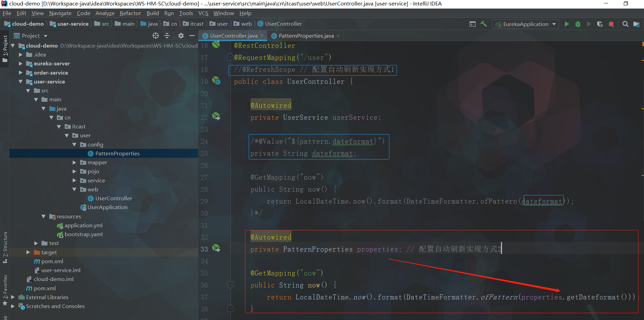Collapse the user-service module
Screen dimensions: 644x320
21,81
